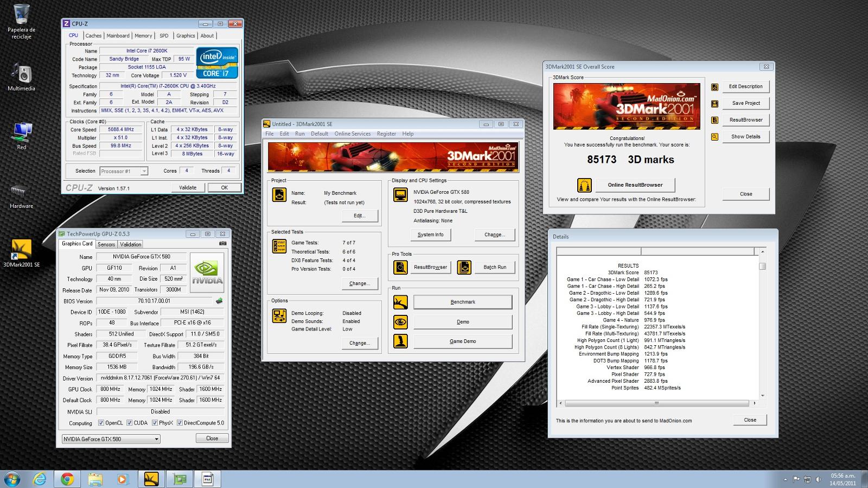The width and height of the screenshot is (868, 488).
Task: Open the Sensors tab in GPU-Z
Action: click(x=106, y=244)
